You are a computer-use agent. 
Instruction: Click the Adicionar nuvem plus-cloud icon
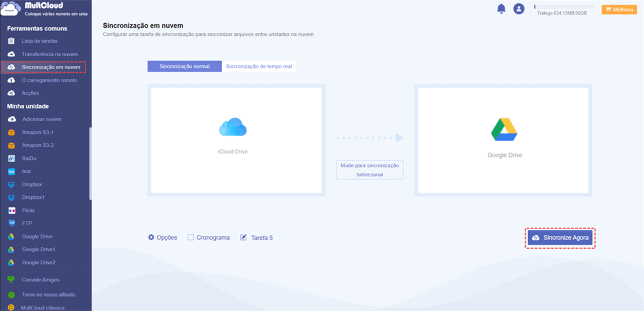(11, 119)
